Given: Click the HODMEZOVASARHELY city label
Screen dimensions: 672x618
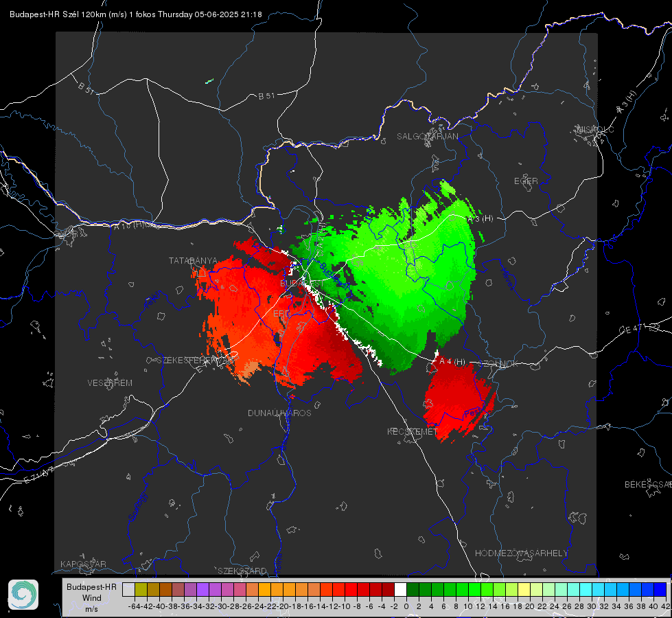Looking at the screenshot, I should 521,553.
